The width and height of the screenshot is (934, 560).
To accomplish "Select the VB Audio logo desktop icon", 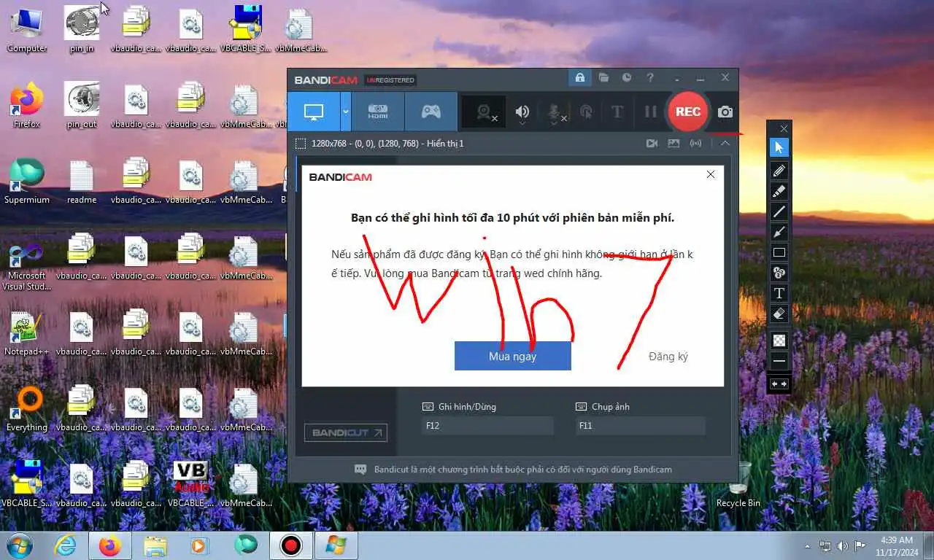I will pos(190,484).
